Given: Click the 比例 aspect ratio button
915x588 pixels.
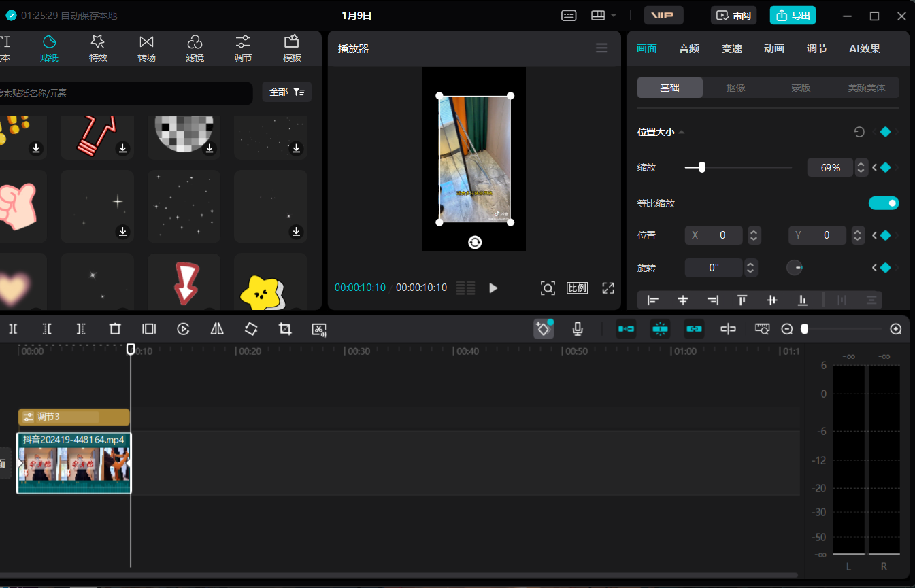Looking at the screenshot, I should 577,288.
